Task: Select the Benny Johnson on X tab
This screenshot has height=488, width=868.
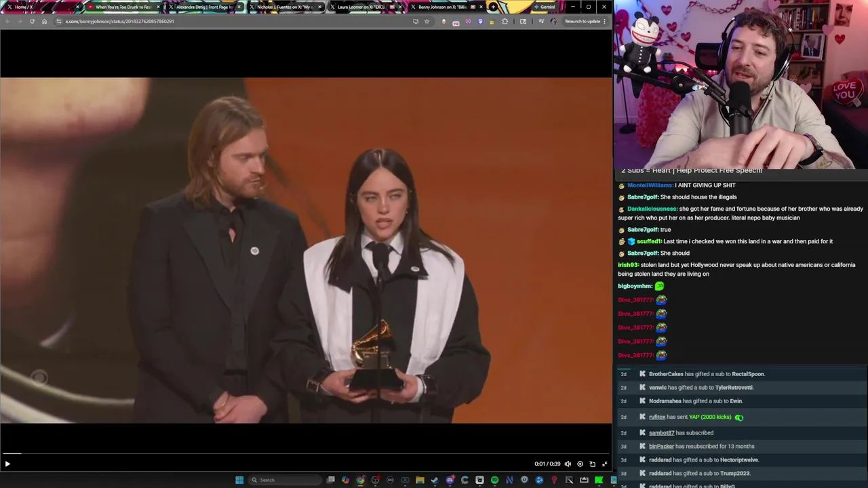Action: 446,7
